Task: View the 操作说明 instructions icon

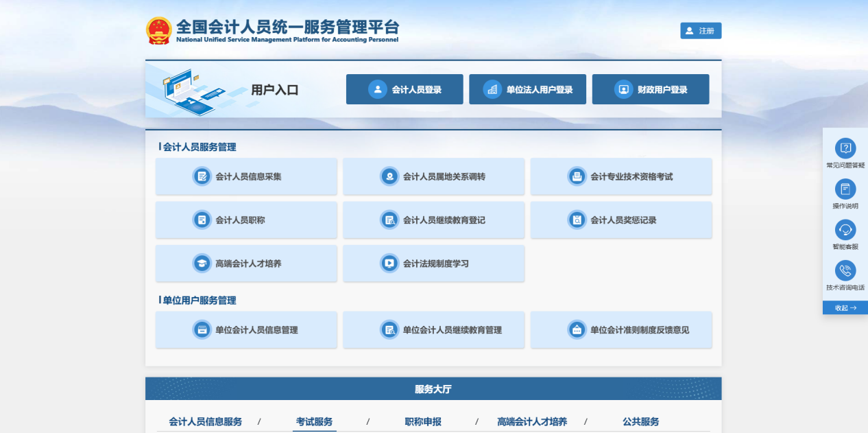Action: (844, 190)
